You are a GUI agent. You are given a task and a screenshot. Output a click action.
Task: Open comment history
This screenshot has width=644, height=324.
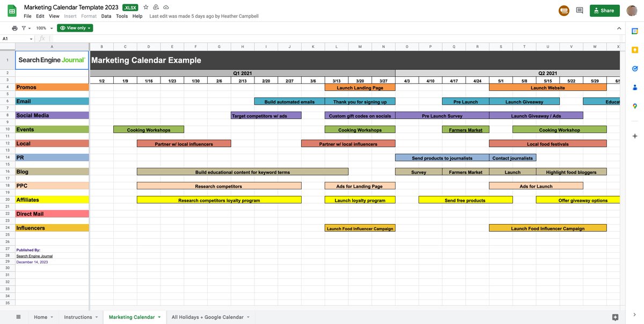tap(579, 10)
